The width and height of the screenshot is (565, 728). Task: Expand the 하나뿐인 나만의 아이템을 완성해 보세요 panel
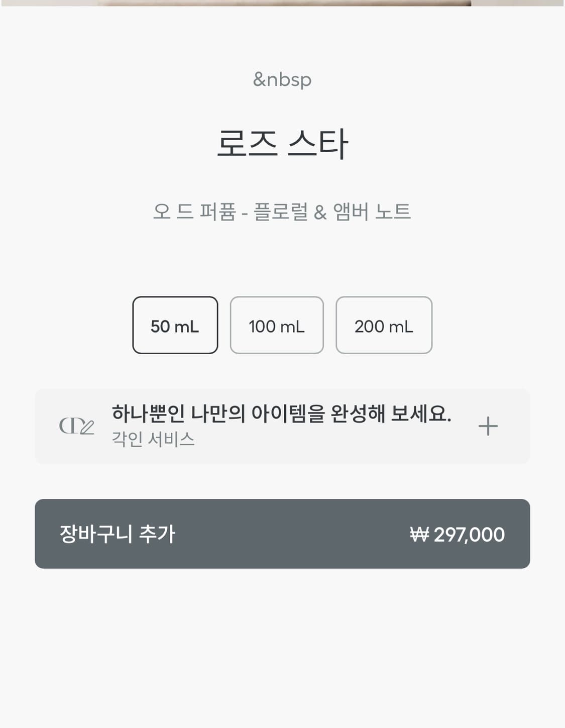(x=281, y=414)
